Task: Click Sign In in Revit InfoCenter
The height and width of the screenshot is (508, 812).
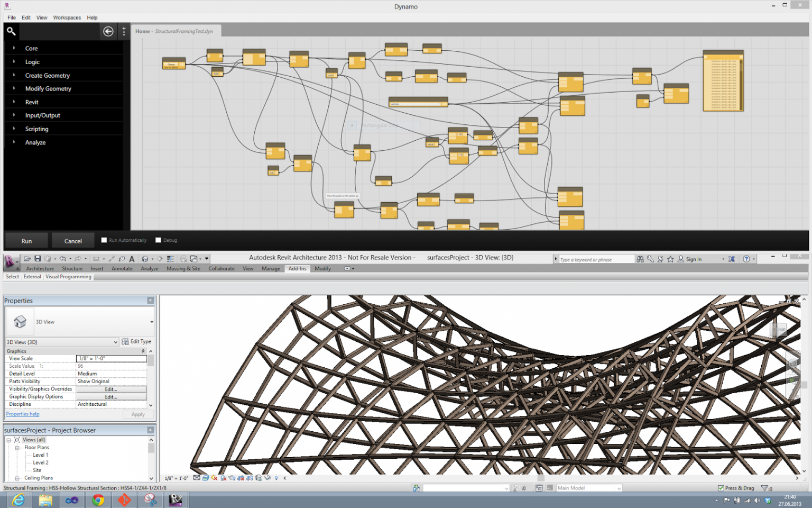Action: tap(694, 259)
